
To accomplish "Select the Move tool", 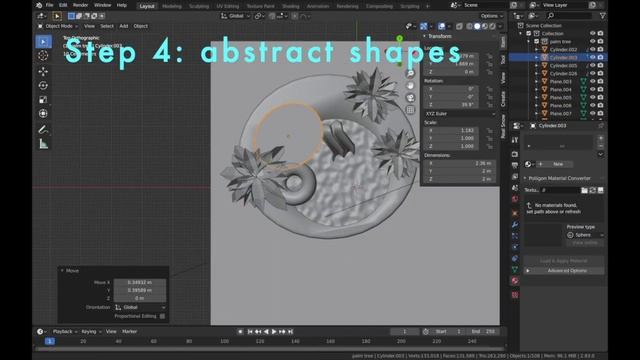I will (43, 71).
